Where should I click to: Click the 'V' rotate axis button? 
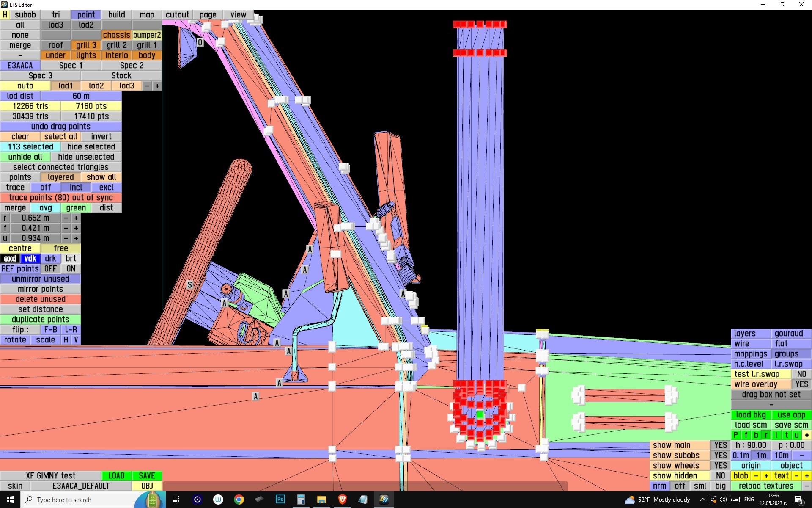tap(76, 340)
